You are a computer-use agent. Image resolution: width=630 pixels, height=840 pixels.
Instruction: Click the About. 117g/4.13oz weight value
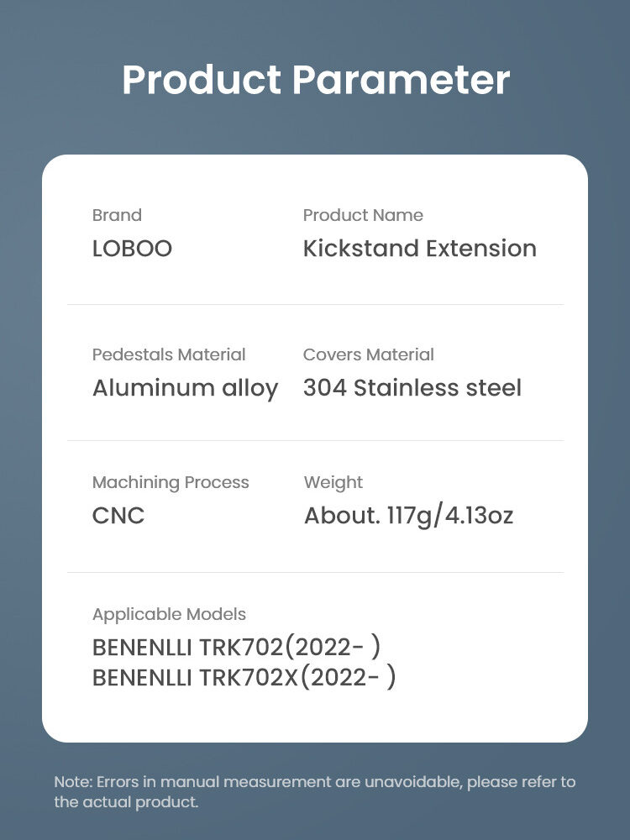409,516
